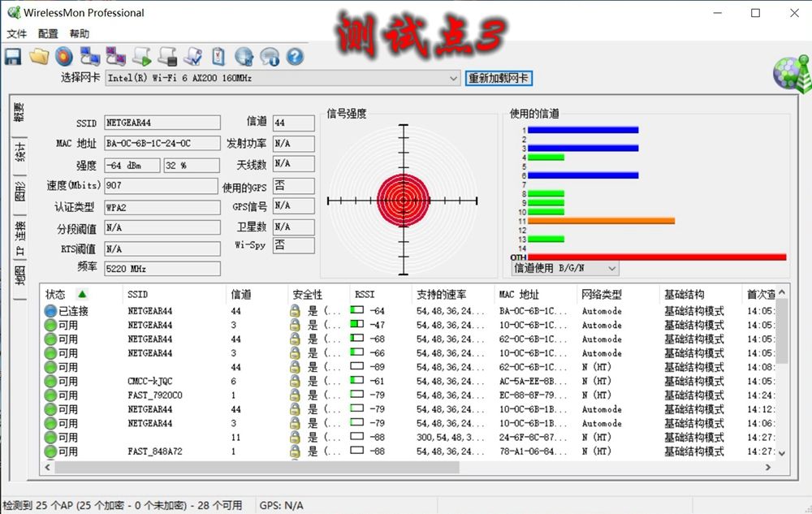Sort by the 支持的速率 column header
The image size is (812, 514).
click(x=441, y=295)
